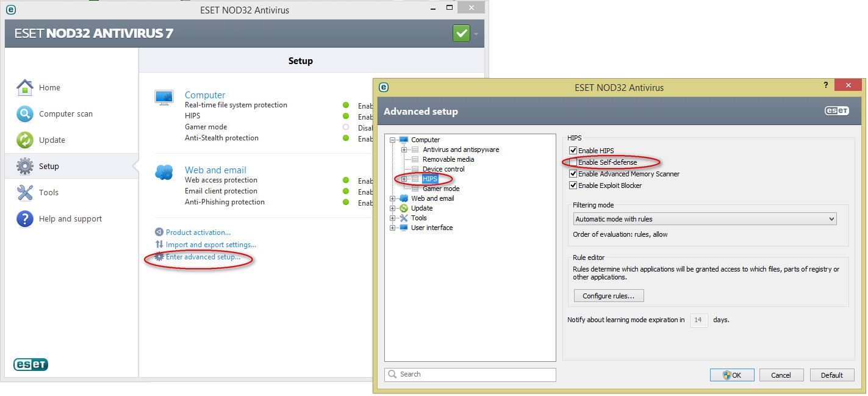The height and width of the screenshot is (396, 868).
Task: Click the Product activation icon
Action: click(x=159, y=232)
